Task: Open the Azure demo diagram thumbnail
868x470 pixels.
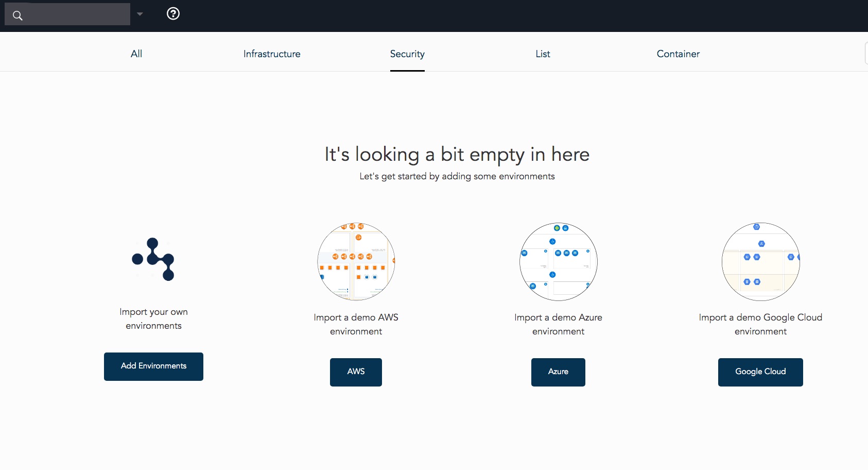Action: click(559, 262)
